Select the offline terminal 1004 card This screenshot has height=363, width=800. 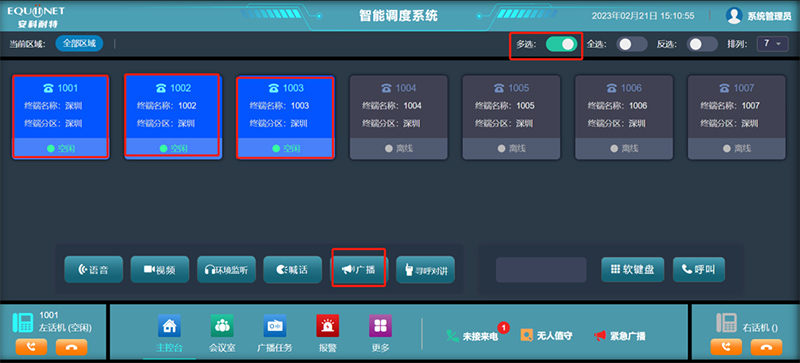tap(398, 117)
